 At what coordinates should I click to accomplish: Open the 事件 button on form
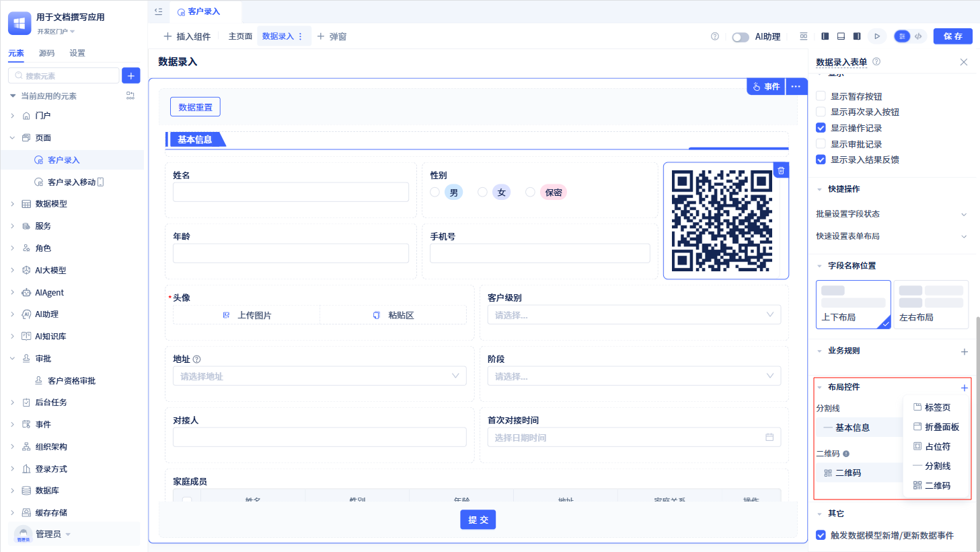[x=766, y=86]
